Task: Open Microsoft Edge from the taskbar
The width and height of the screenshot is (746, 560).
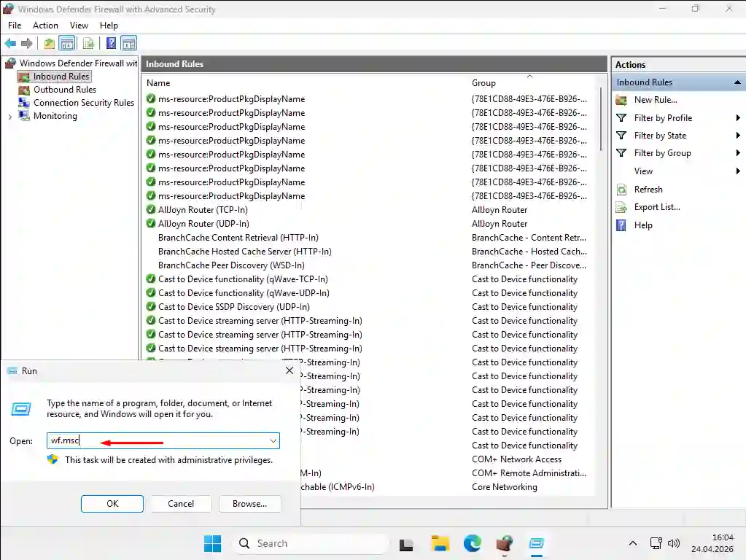Action: pos(472,543)
